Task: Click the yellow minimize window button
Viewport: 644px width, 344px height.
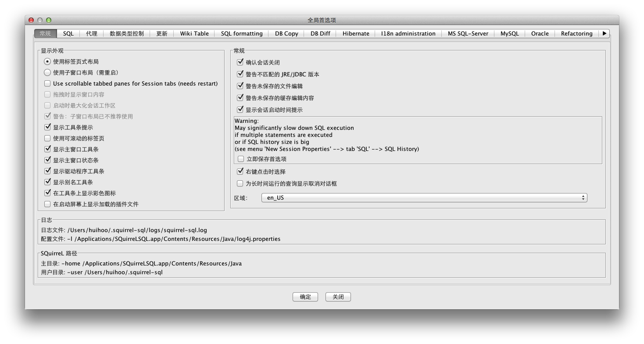Action: pos(40,20)
